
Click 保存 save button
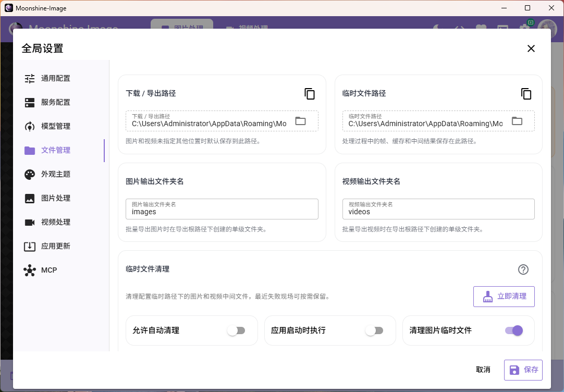[x=523, y=370]
